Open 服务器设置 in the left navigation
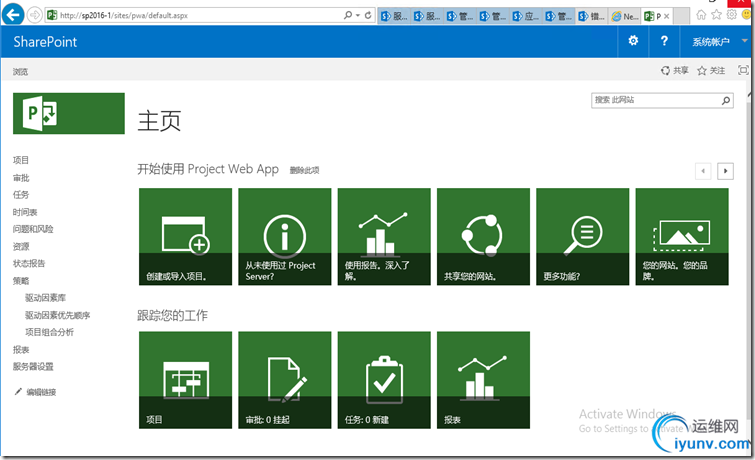 click(33, 366)
